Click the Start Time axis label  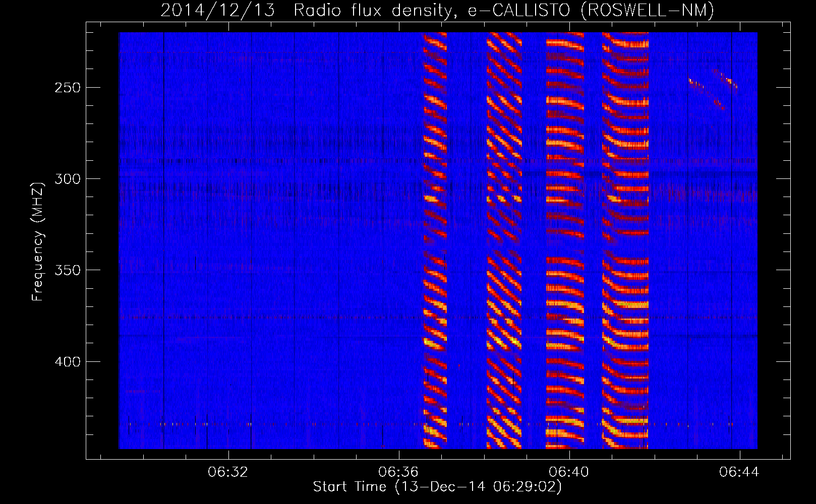coord(437,487)
